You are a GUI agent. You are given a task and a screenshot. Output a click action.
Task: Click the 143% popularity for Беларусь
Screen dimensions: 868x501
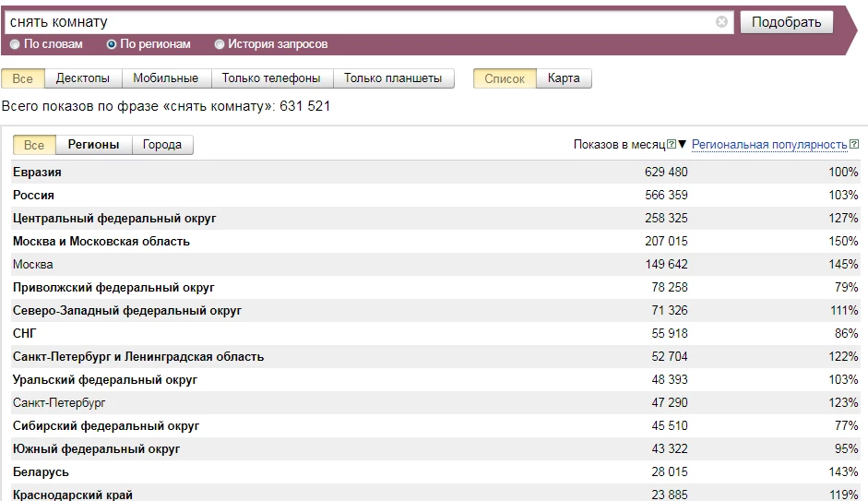coord(843,472)
